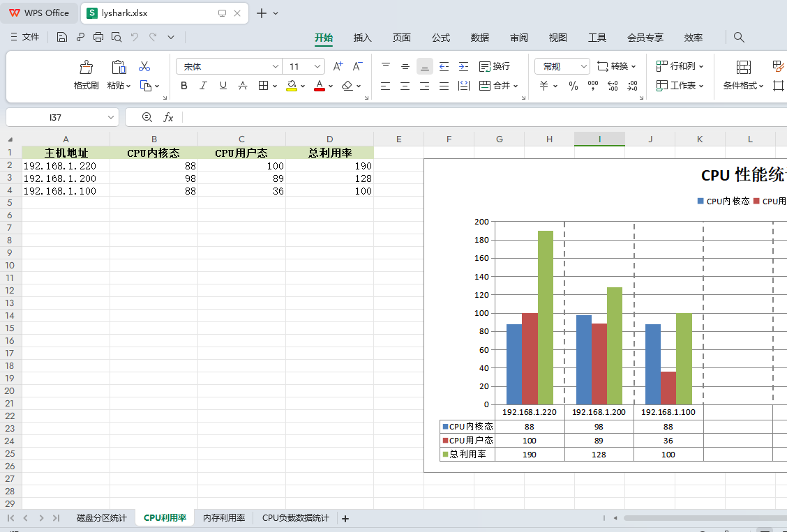Click the Print icon in quick access toolbar
The height and width of the screenshot is (532, 787).
[98, 37]
